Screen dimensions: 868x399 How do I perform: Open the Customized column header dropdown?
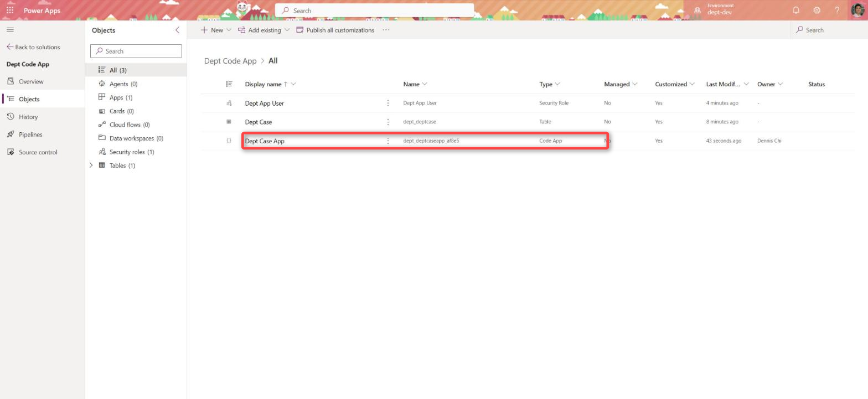(x=675, y=84)
